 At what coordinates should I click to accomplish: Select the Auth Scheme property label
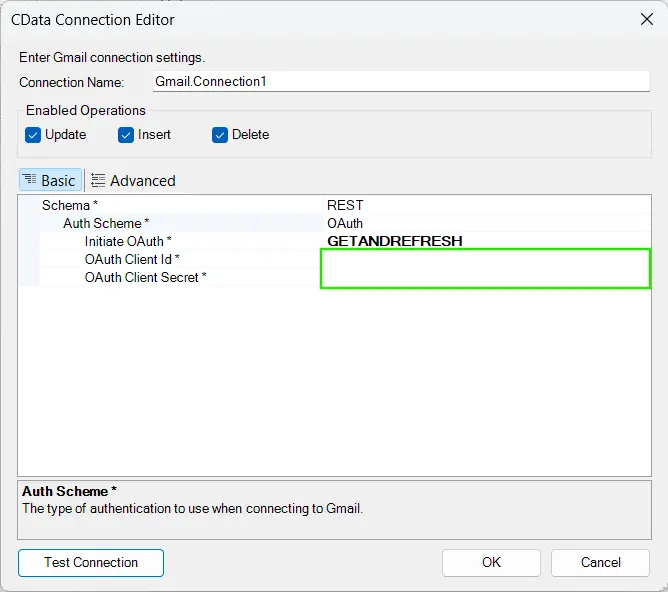click(x=106, y=223)
